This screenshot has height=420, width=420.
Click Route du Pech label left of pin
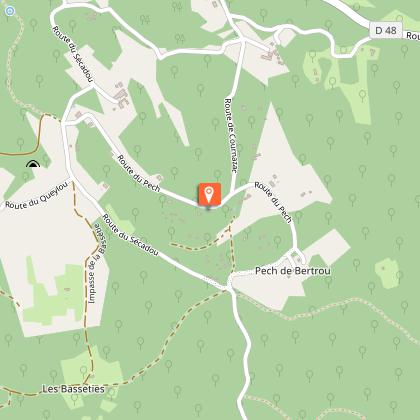139,174
